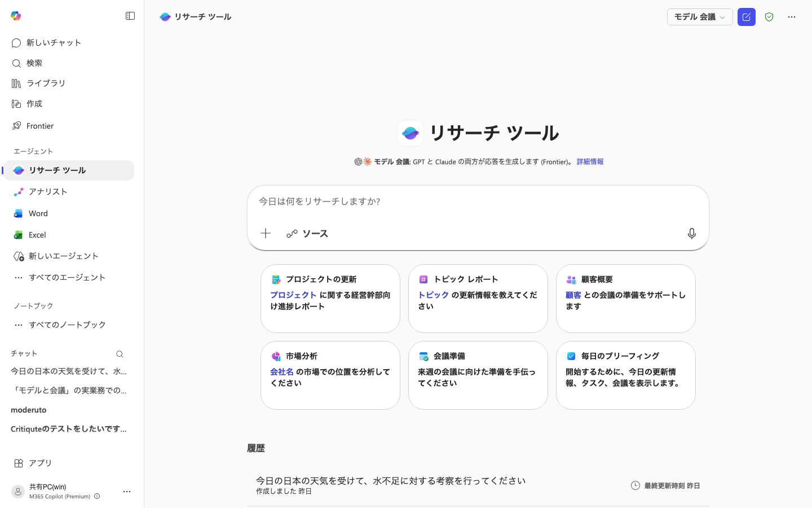This screenshot has height=508, width=812.
Task: Activate voice input via the microphone icon
Action: click(x=692, y=233)
